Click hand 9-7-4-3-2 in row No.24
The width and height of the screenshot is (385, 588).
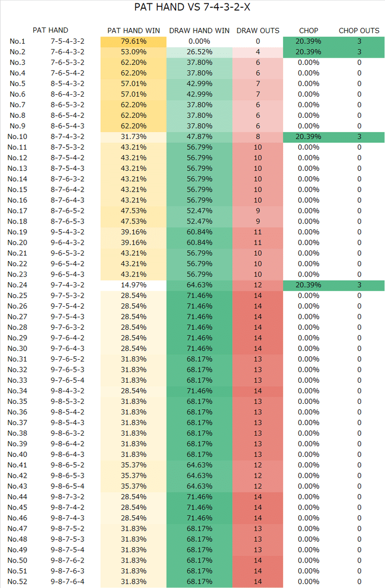point(67,285)
